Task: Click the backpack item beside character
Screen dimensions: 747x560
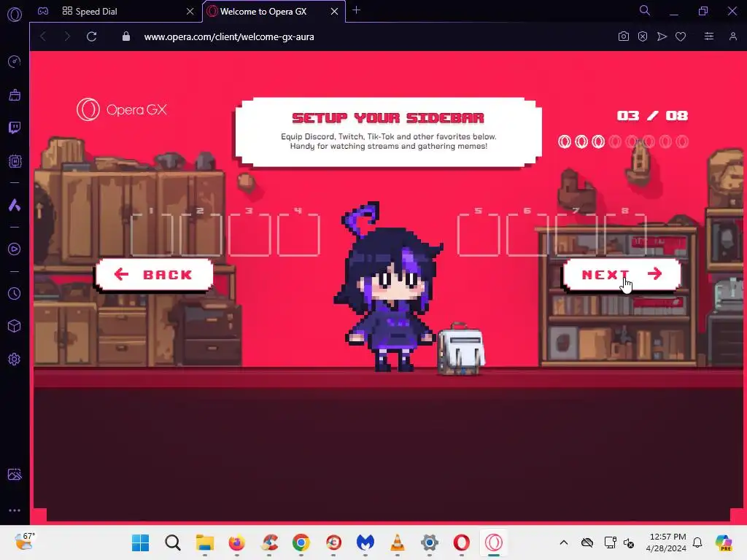Action: 461,349
